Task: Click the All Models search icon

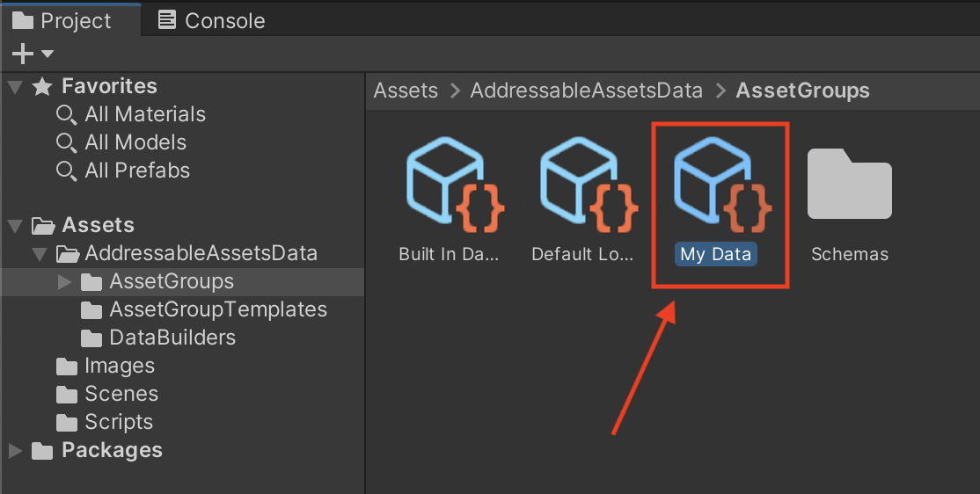Action: (x=66, y=143)
